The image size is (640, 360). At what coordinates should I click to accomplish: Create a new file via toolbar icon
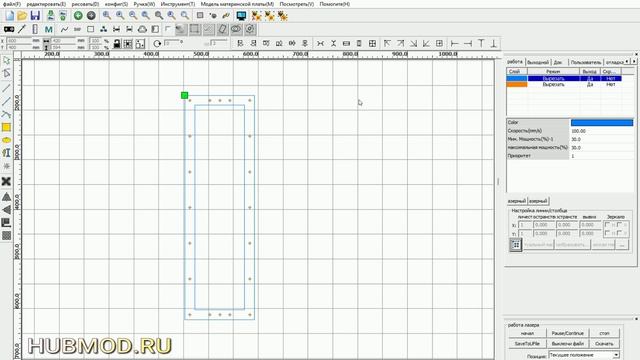10,16
